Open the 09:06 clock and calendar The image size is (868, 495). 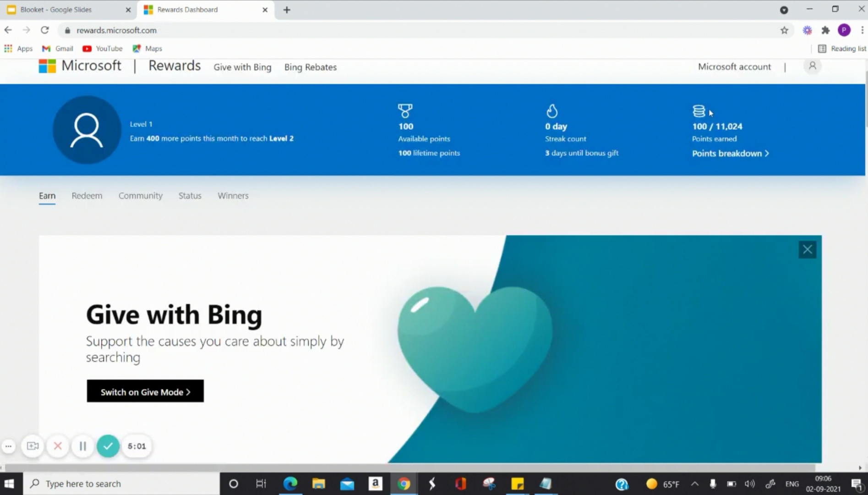(823, 484)
